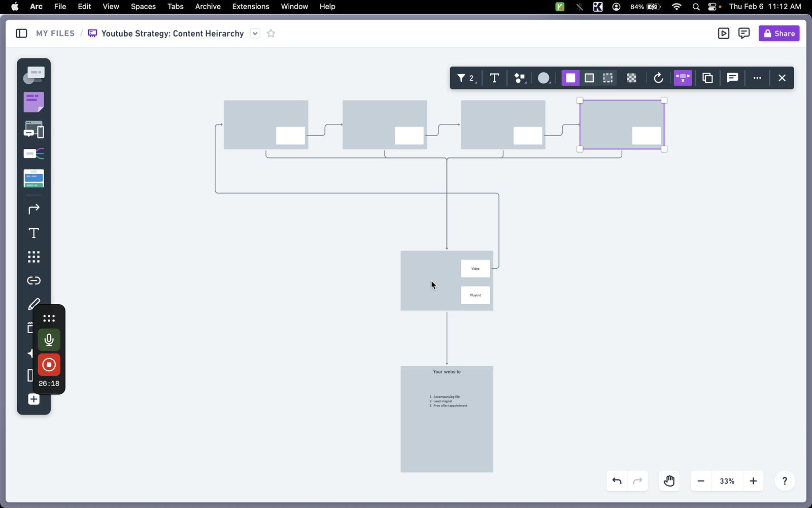The height and width of the screenshot is (508, 812).
Task: Select the shapes tool in left sidebar
Action: click(33, 75)
